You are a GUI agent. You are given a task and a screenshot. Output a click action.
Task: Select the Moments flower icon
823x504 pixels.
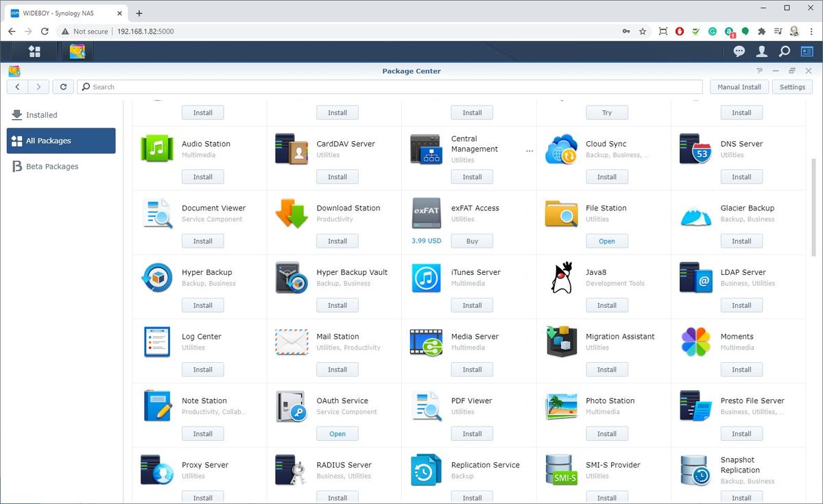pyautogui.click(x=695, y=341)
